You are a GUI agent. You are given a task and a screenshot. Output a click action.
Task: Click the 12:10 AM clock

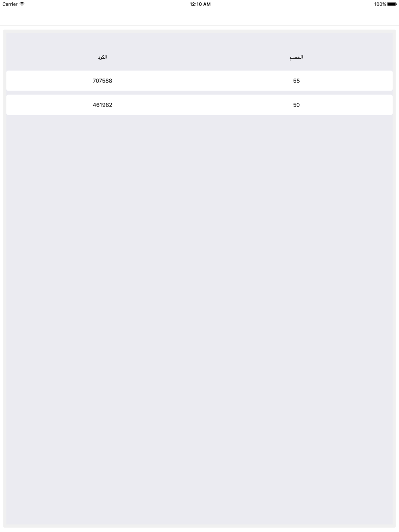200,4
